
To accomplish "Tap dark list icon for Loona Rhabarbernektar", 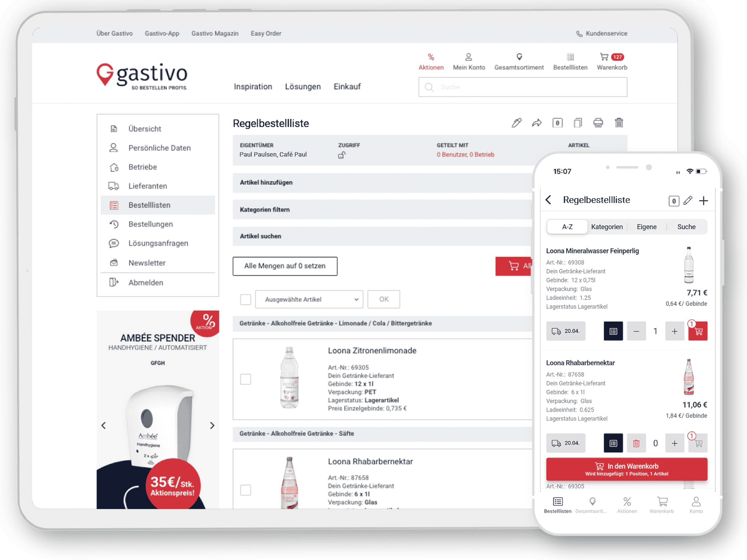I will [613, 443].
